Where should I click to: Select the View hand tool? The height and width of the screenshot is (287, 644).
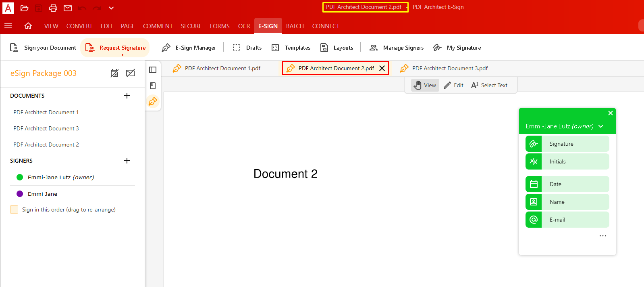[x=425, y=85]
